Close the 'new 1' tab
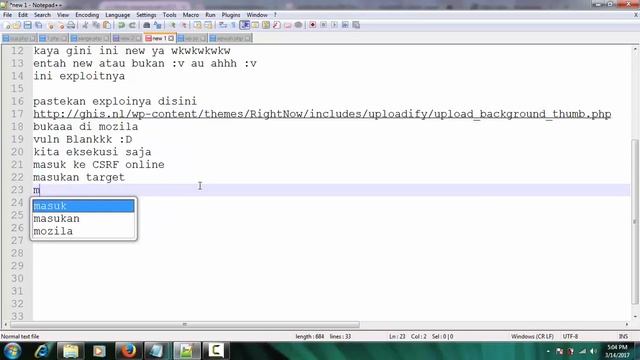This screenshot has height=360, width=640. 171,38
